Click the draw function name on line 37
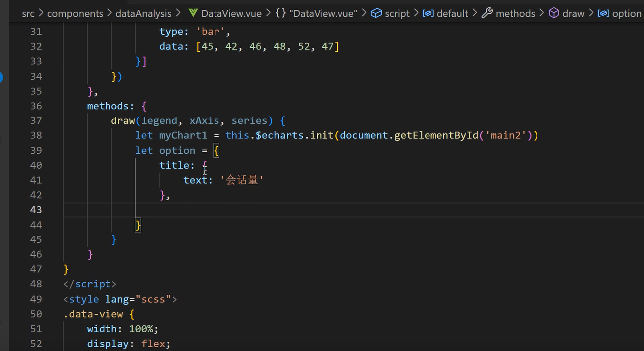This screenshot has height=351, width=644. [123, 120]
